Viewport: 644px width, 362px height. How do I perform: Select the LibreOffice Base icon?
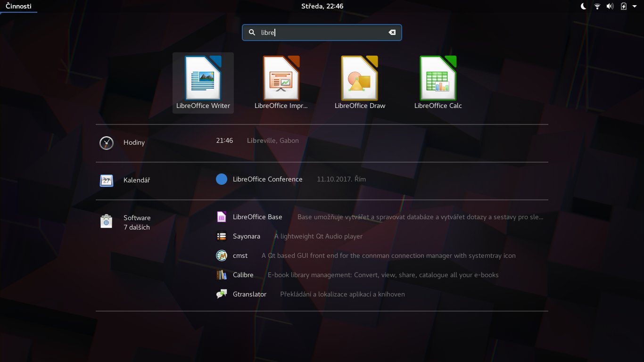click(x=222, y=217)
